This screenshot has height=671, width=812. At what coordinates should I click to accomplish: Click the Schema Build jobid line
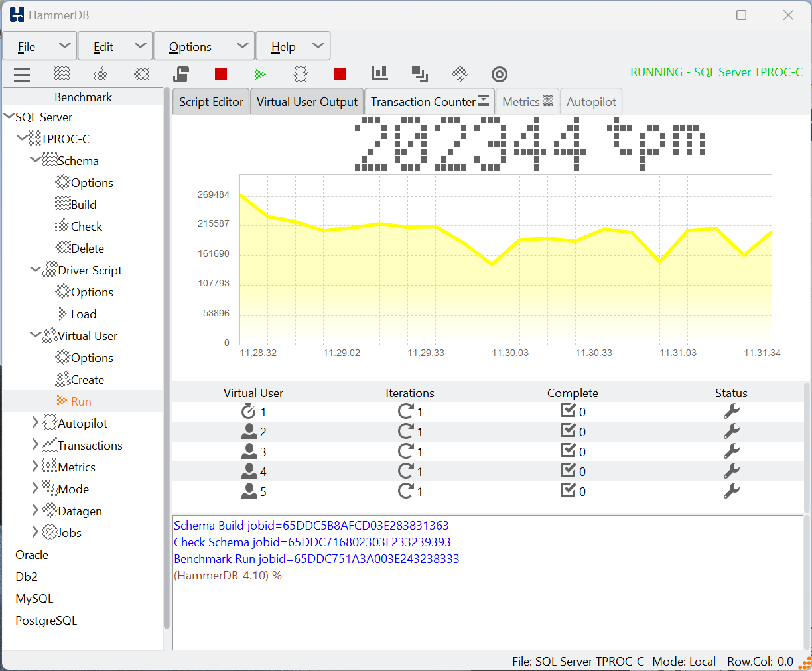(311, 525)
